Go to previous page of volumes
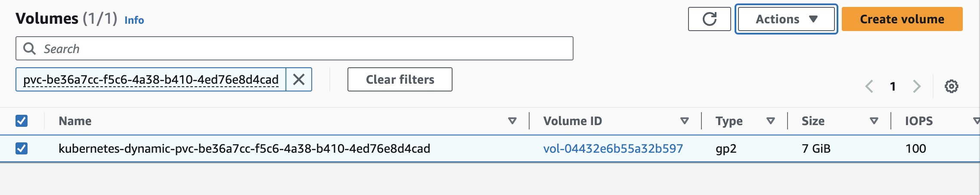This screenshot has width=980, height=195. tap(869, 86)
